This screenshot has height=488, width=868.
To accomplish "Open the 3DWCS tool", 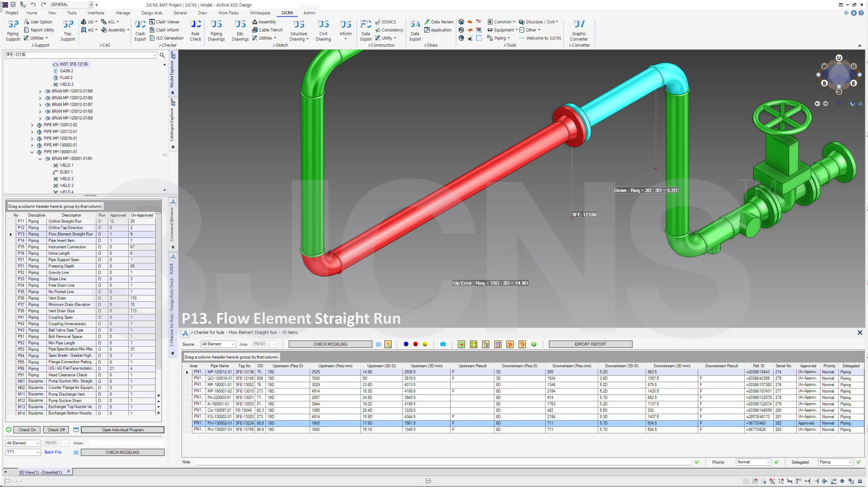I will click(385, 22).
